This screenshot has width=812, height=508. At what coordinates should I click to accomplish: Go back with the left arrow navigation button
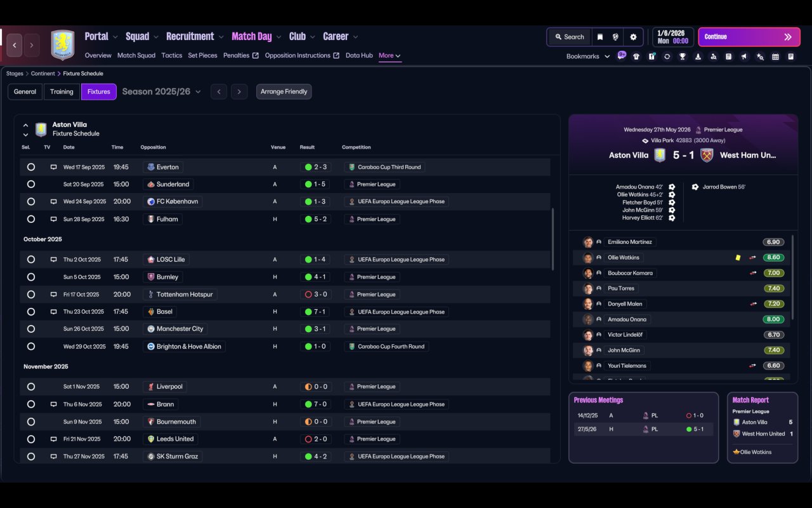[x=15, y=45]
